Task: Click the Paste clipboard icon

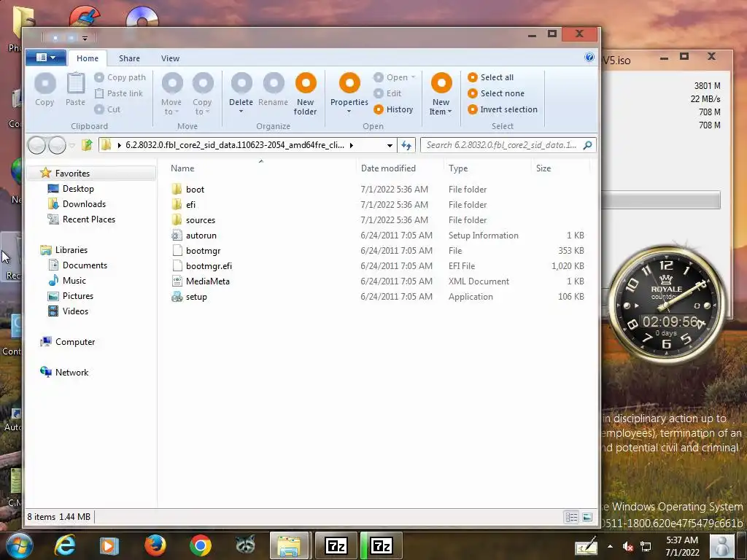Action: (x=75, y=89)
